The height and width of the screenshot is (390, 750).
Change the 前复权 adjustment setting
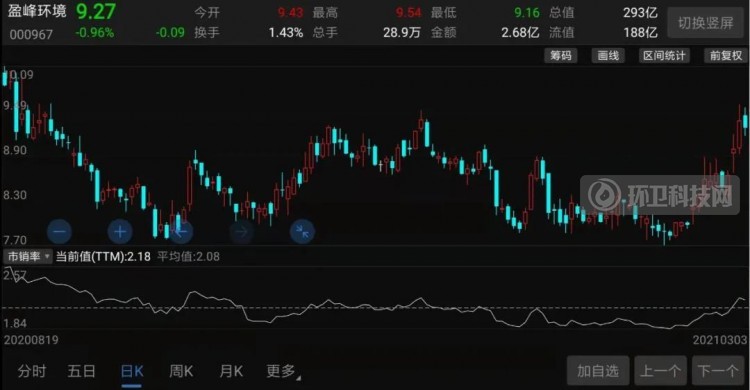tap(726, 56)
